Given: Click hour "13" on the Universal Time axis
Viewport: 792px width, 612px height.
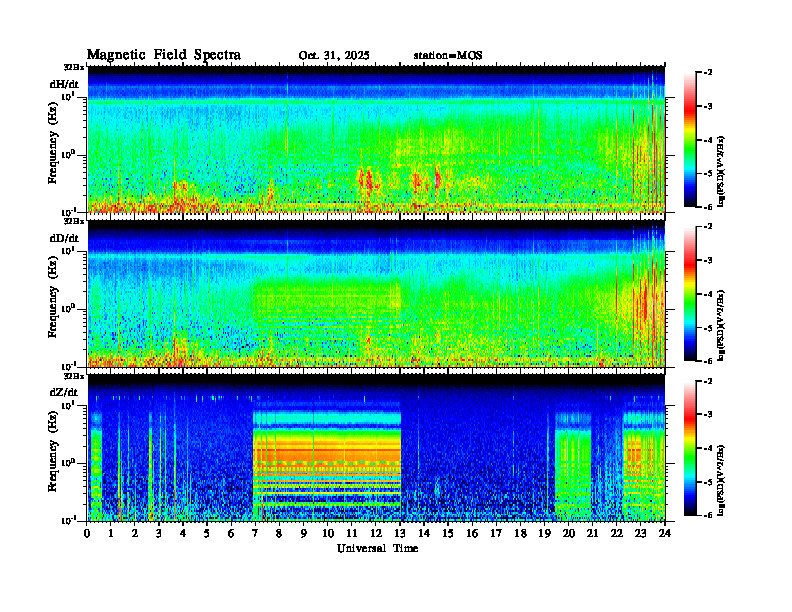Looking at the screenshot, I should tap(400, 534).
